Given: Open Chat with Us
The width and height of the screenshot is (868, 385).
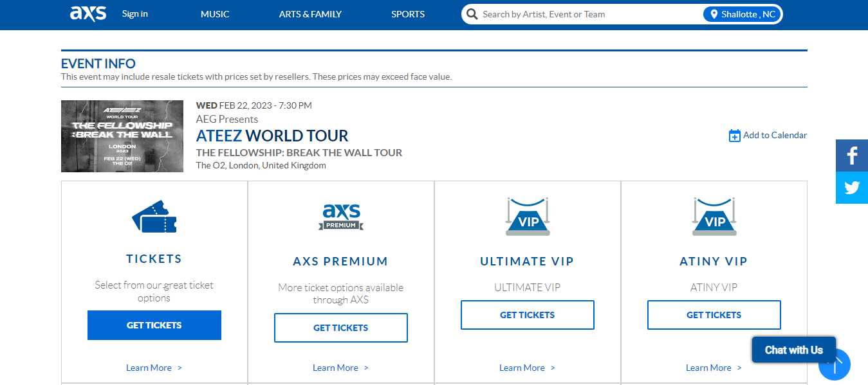Looking at the screenshot, I should 793,350.
